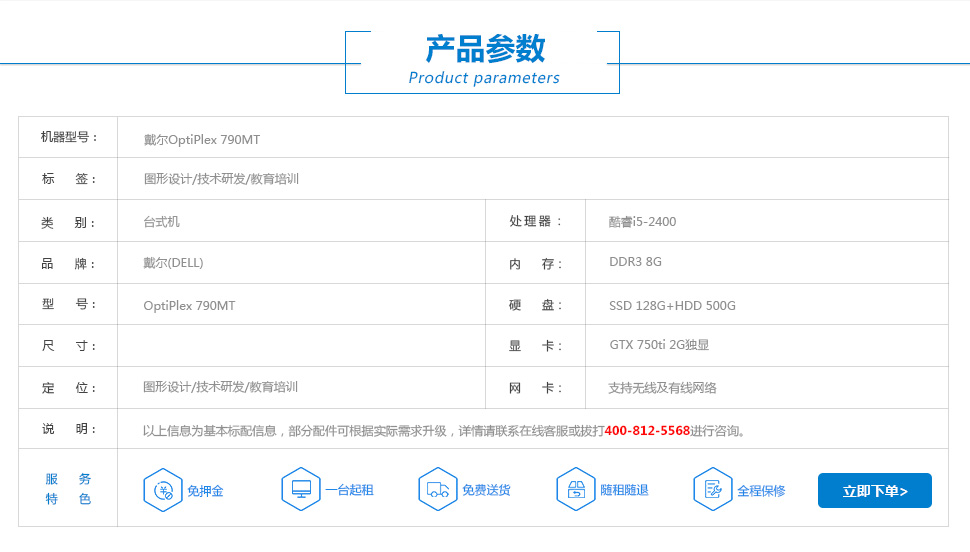Click the 服务特色 row label
970x552 pixels.
pos(68,489)
